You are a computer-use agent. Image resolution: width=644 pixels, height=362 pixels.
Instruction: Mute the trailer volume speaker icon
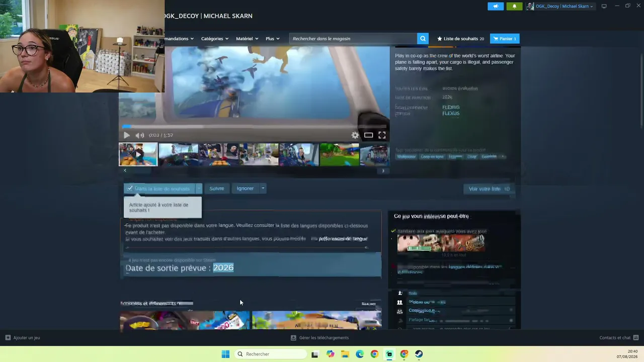(139, 135)
